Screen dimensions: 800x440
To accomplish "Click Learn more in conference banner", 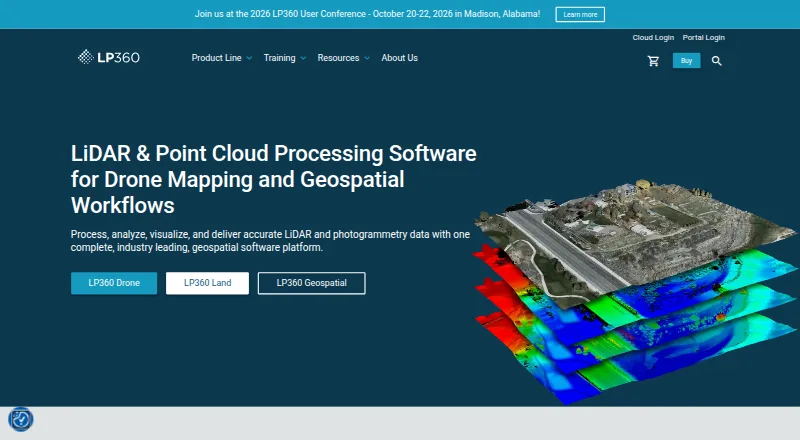I will click(580, 14).
